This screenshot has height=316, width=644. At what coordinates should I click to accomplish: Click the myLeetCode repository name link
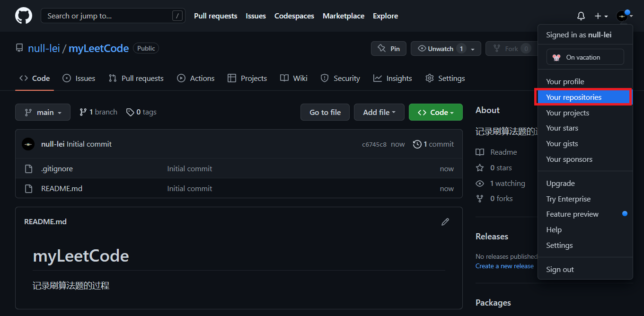(99, 48)
